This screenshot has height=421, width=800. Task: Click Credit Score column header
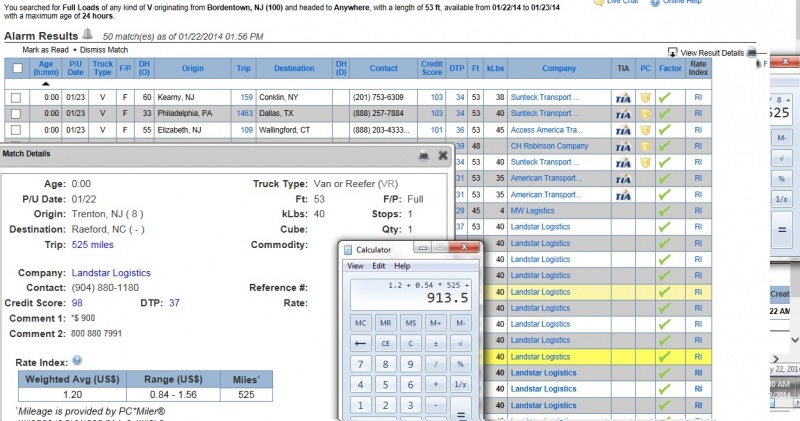tap(432, 68)
